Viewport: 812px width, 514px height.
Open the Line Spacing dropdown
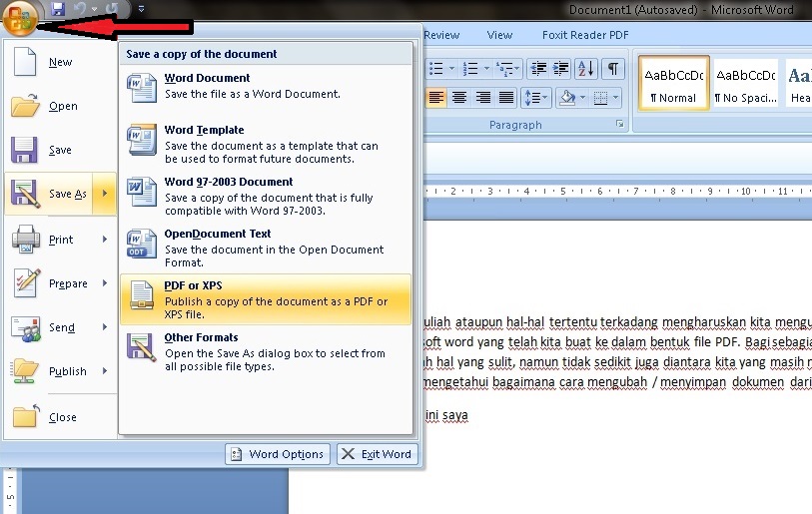[535, 98]
